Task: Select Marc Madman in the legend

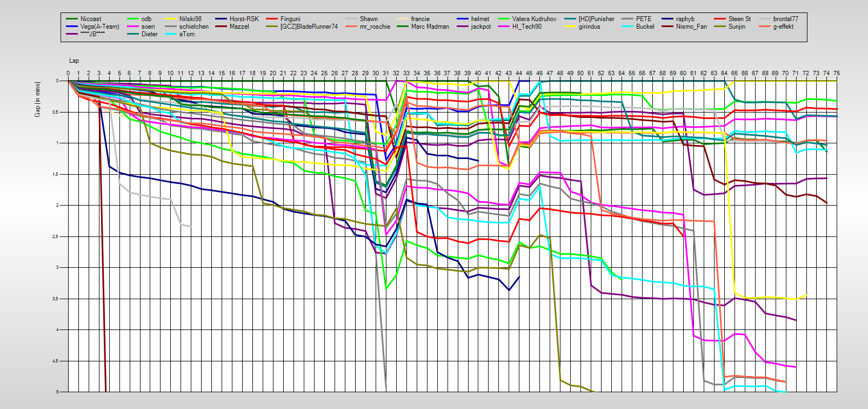Action: point(430,27)
